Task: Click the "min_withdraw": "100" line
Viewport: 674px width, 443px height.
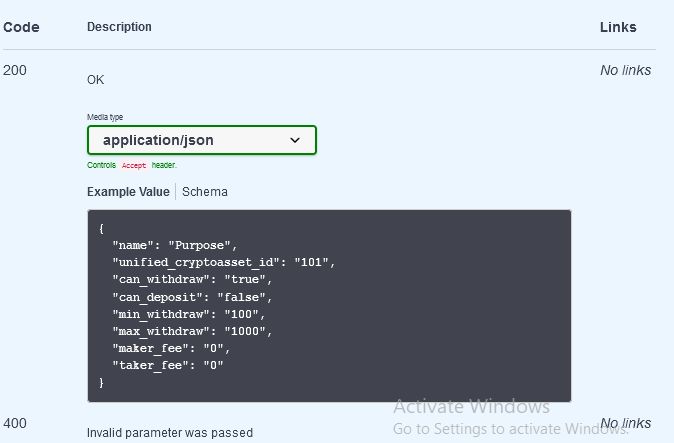Action: point(189,314)
